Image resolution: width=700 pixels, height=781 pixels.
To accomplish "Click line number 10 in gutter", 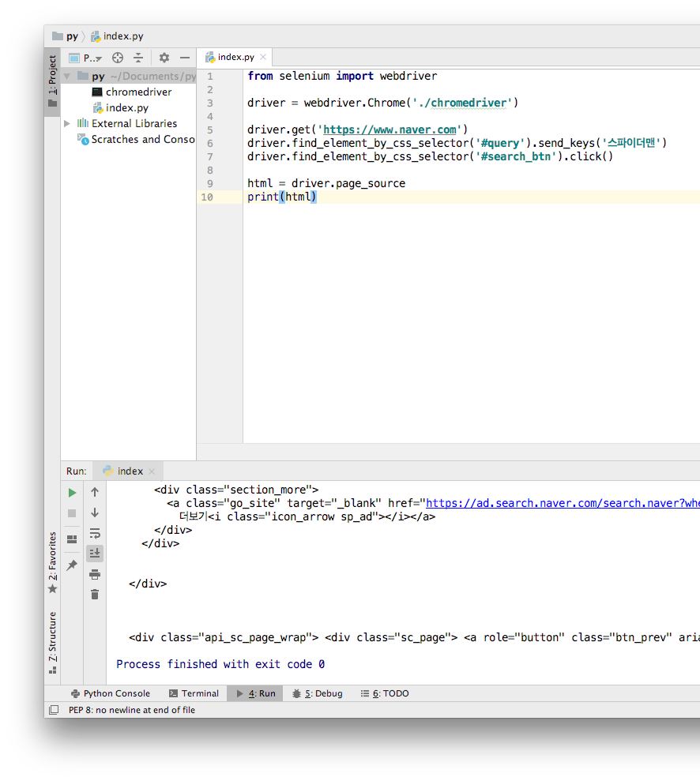I will pos(207,197).
